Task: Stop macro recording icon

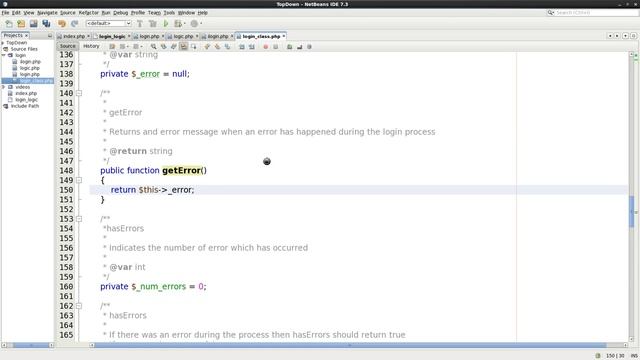Action: (x=276, y=47)
